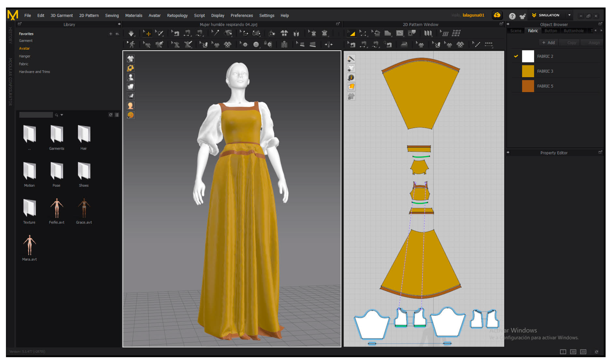Select the Walking avatar motion tool

tap(132, 45)
